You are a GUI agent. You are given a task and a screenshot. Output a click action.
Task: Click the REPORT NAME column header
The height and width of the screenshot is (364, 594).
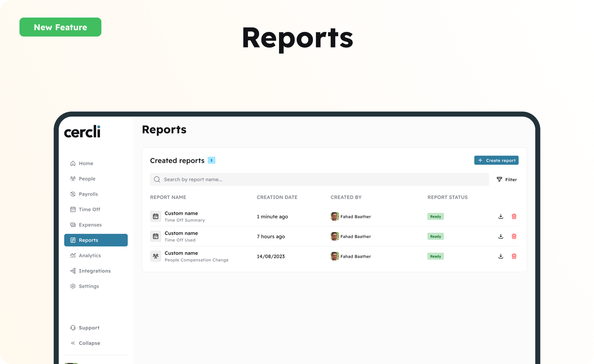pos(168,197)
